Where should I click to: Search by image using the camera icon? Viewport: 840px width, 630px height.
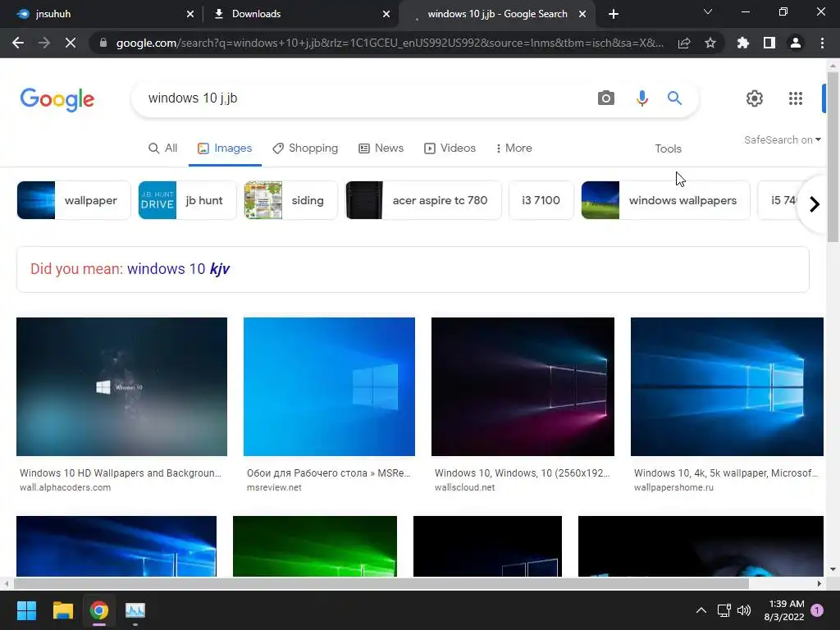tap(606, 98)
